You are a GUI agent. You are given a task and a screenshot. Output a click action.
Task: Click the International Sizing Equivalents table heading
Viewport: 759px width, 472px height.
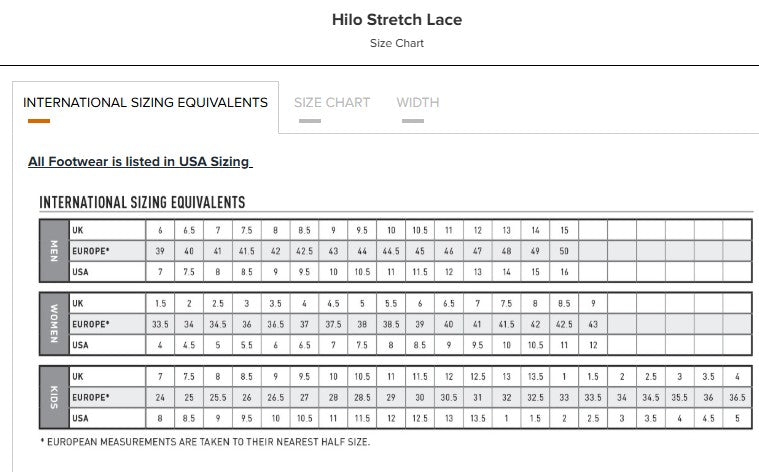(x=142, y=202)
